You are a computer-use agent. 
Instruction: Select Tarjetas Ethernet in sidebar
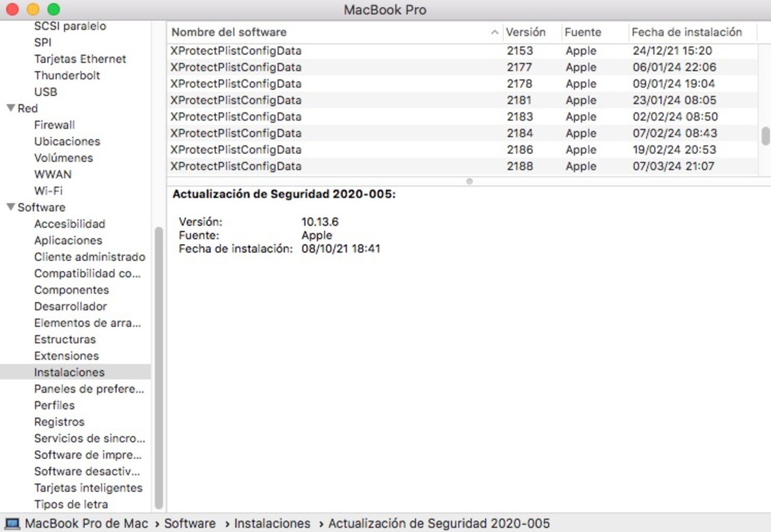(80, 59)
